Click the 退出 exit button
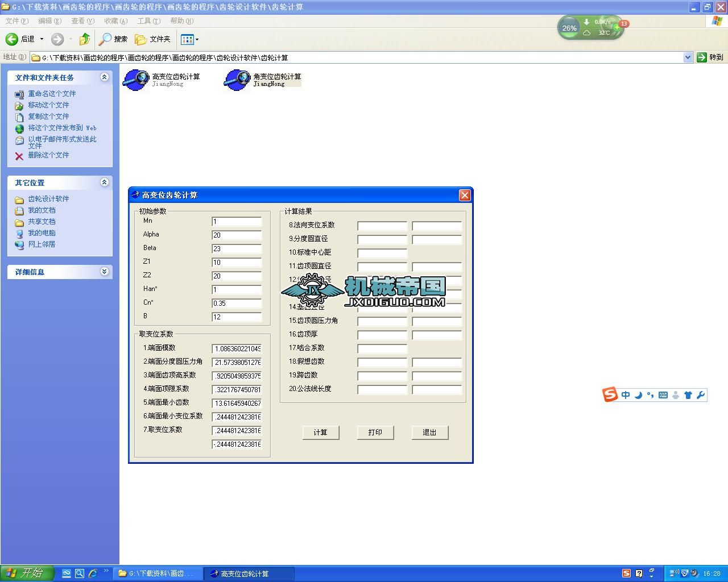 [430, 433]
